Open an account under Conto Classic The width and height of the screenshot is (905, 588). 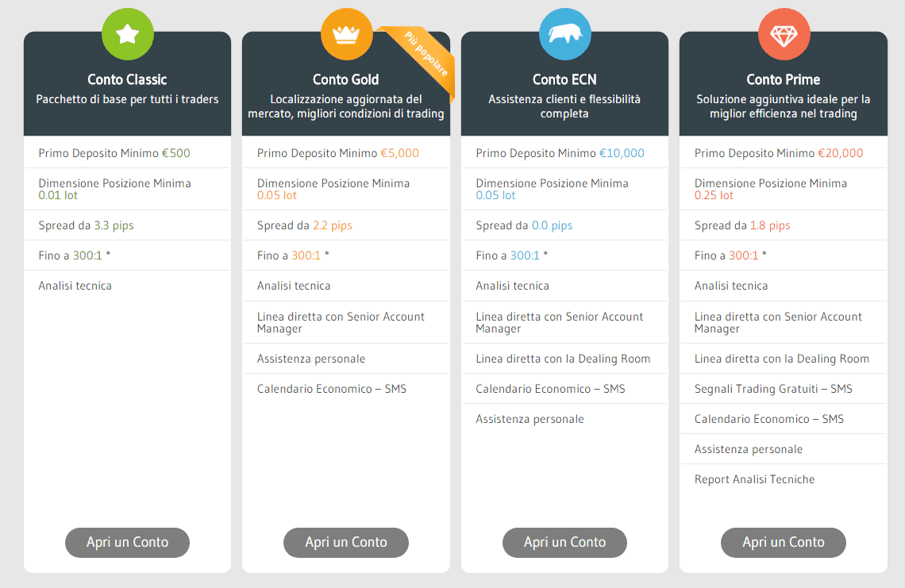pos(128,543)
